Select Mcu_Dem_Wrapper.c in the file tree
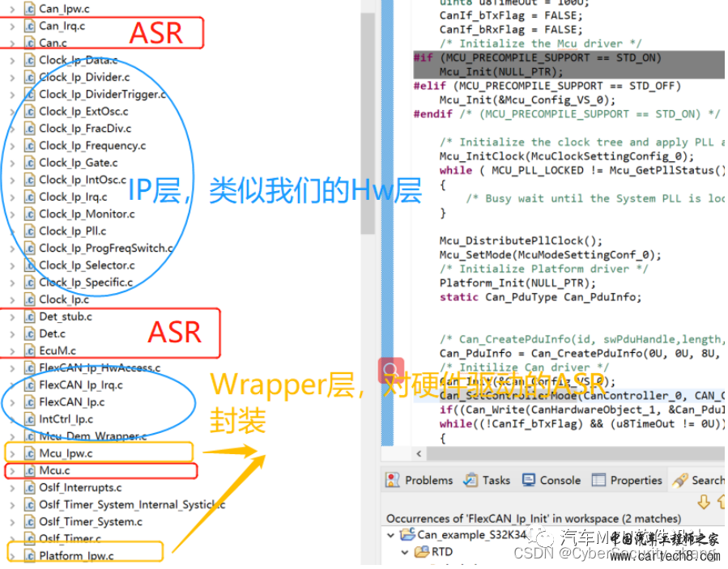The image size is (728, 569). click(x=93, y=436)
